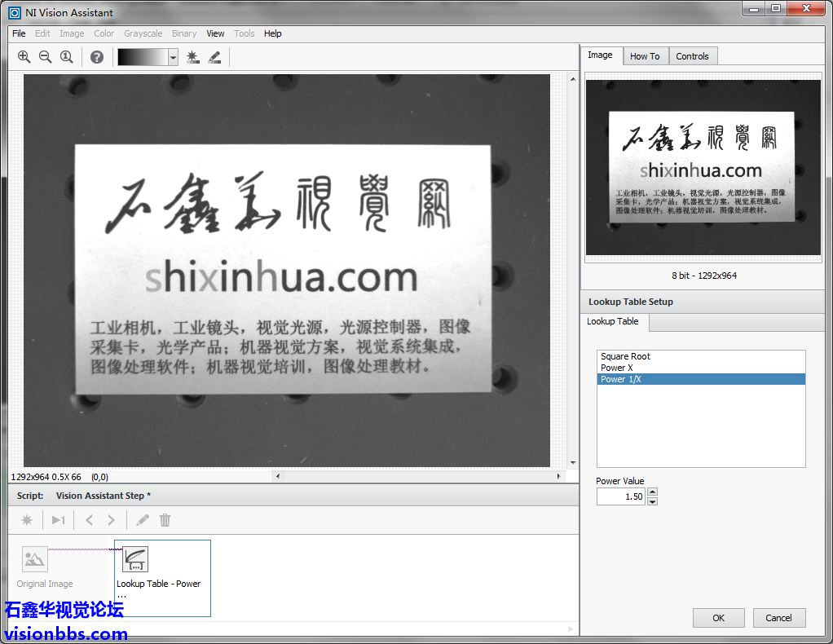Click the delete step trash icon
The height and width of the screenshot is (644, 833).
tap(165, 520)
